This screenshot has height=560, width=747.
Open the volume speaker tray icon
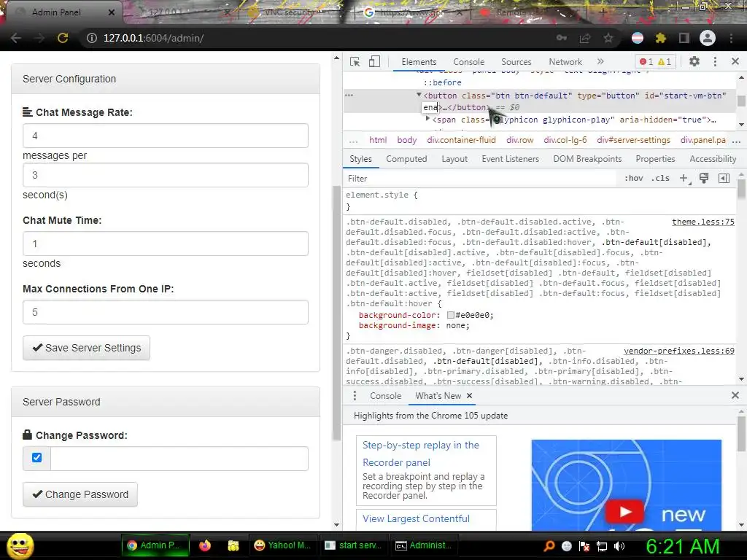(x=619, y=546)
